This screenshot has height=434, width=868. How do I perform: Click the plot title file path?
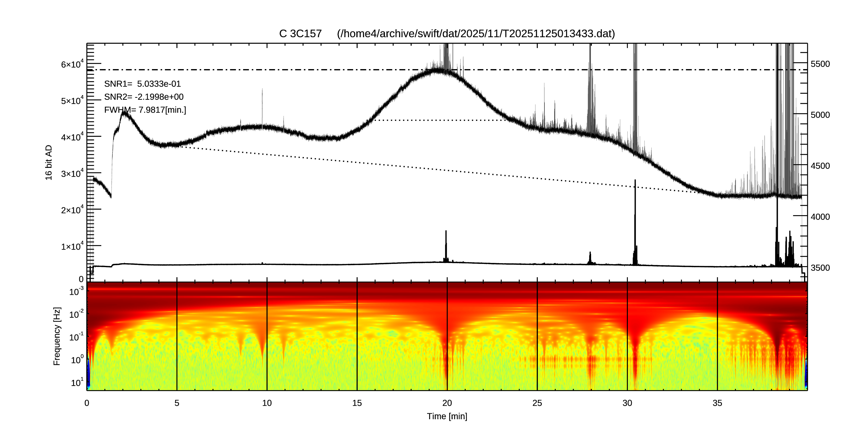coord(476,34)
